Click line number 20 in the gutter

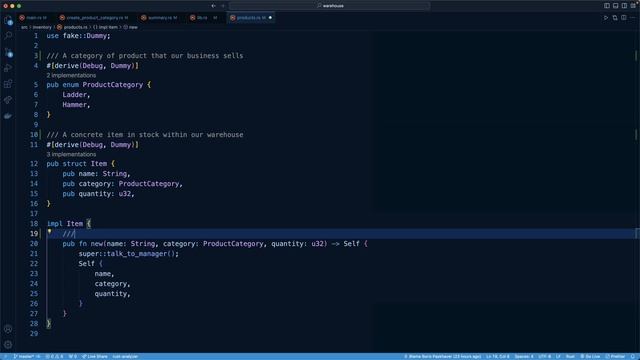[x=33, y=244]
